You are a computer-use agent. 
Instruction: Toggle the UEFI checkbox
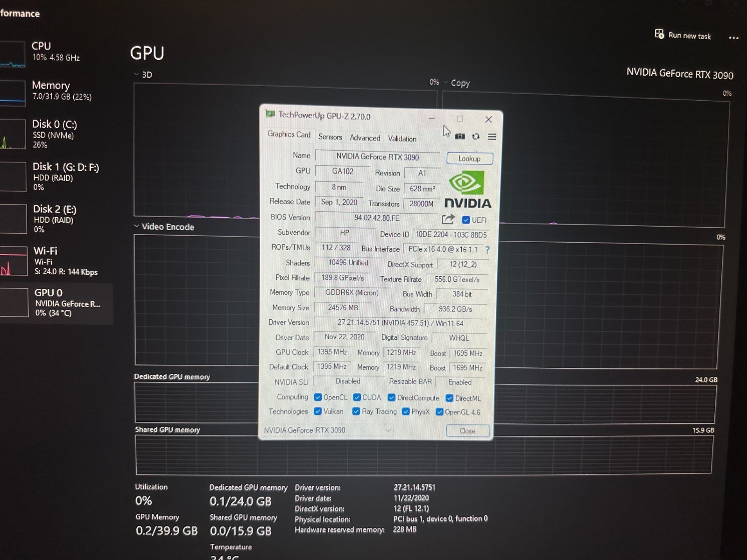coord(465,220)
